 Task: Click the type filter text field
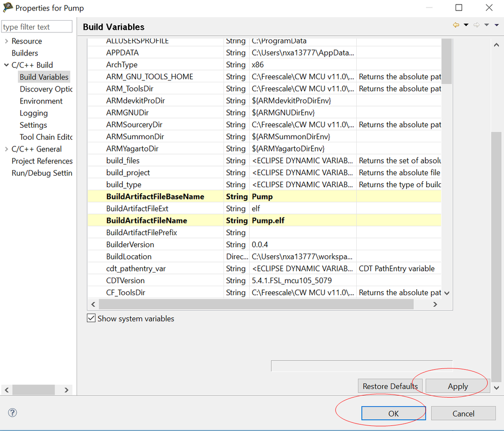coord(37,27)
